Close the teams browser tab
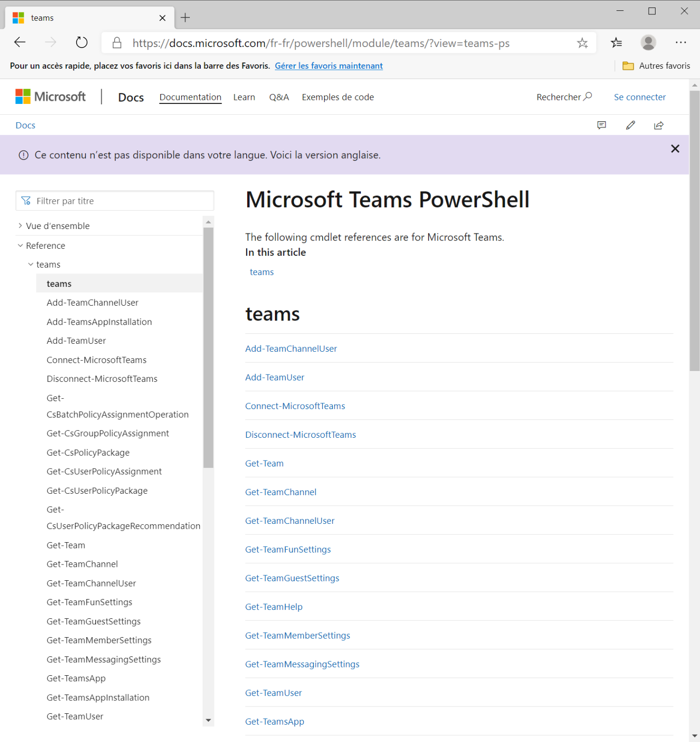700x742 pixels. [x=162, y=18]
